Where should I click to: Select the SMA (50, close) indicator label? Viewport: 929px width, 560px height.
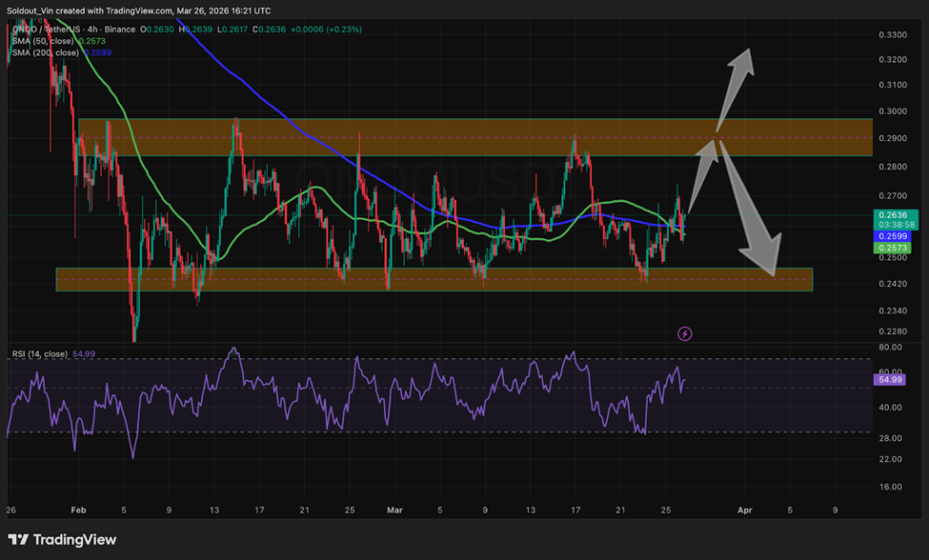click(x=44, y=41)
